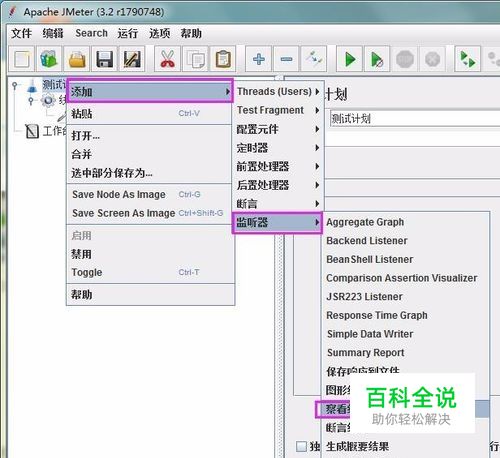Choose 禁用 from the context menu
Screen dimensions: 500x458
click(150, 254)
